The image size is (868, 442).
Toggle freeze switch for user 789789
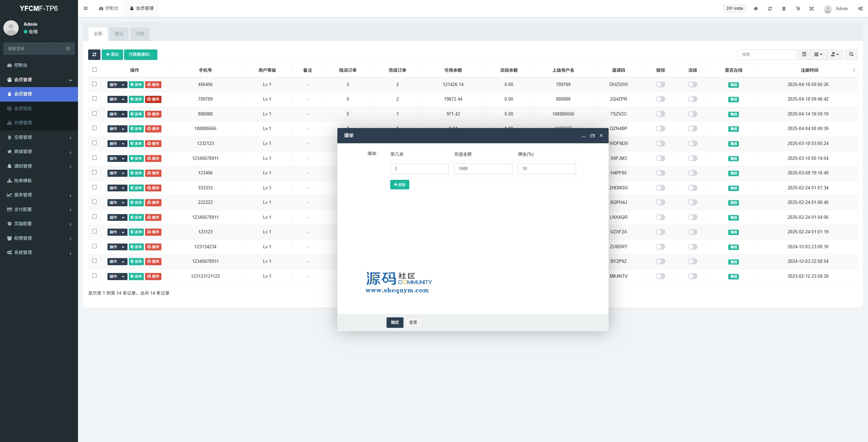click(x=692, y=99)
